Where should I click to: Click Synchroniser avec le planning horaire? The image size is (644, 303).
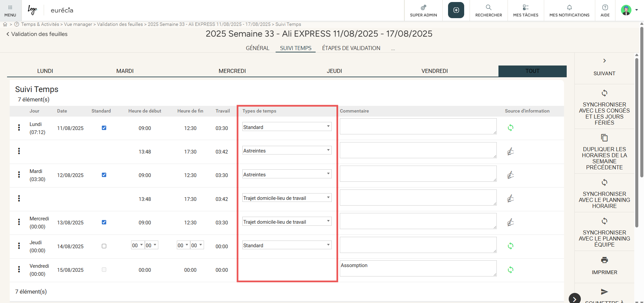[604, 194]
